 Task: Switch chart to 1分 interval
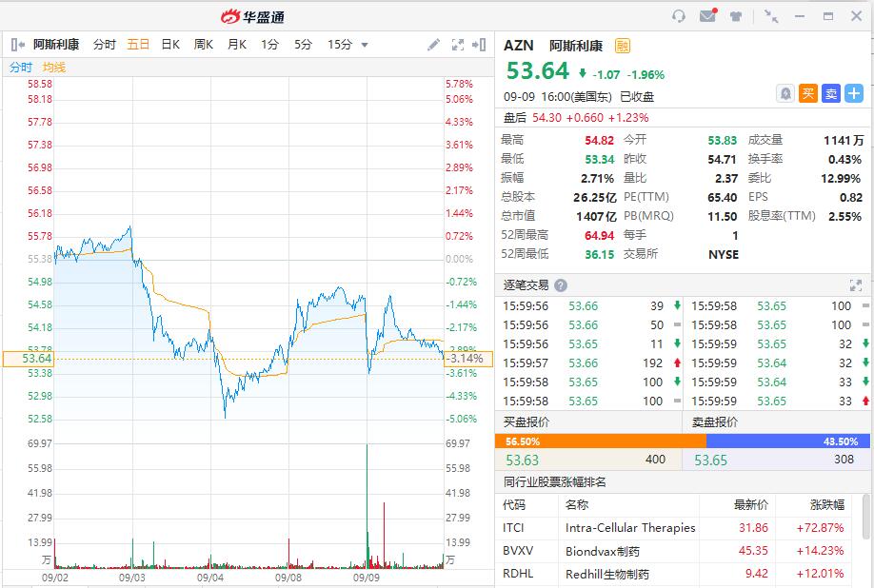tap(269, 45)
